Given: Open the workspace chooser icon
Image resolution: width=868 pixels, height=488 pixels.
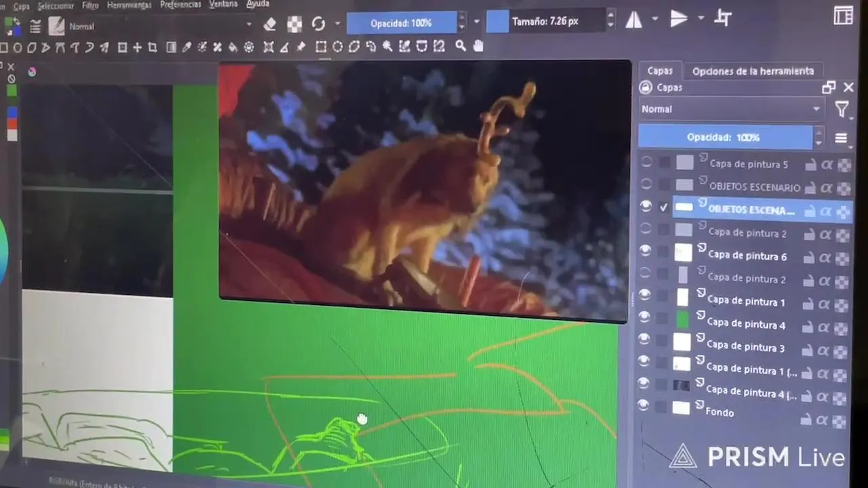Looking at the screenshot, I should click(x=844, y=16).
